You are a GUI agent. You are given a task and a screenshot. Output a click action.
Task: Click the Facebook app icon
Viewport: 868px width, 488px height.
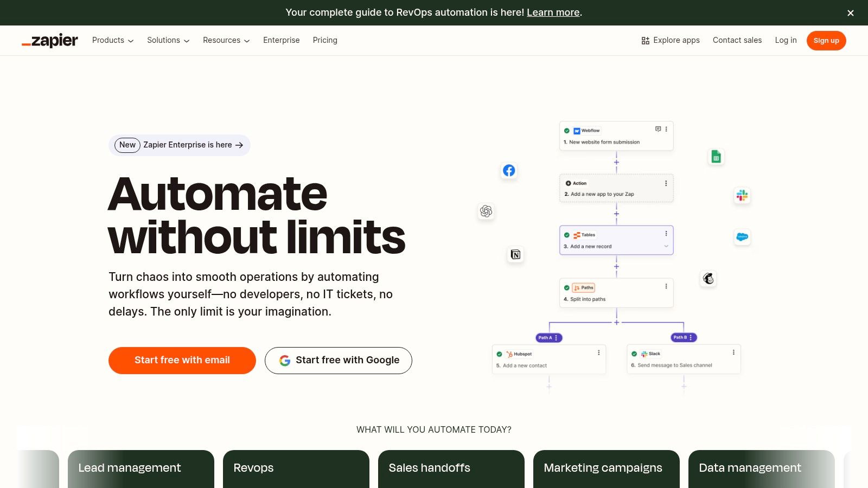click(x=509, y=170)
